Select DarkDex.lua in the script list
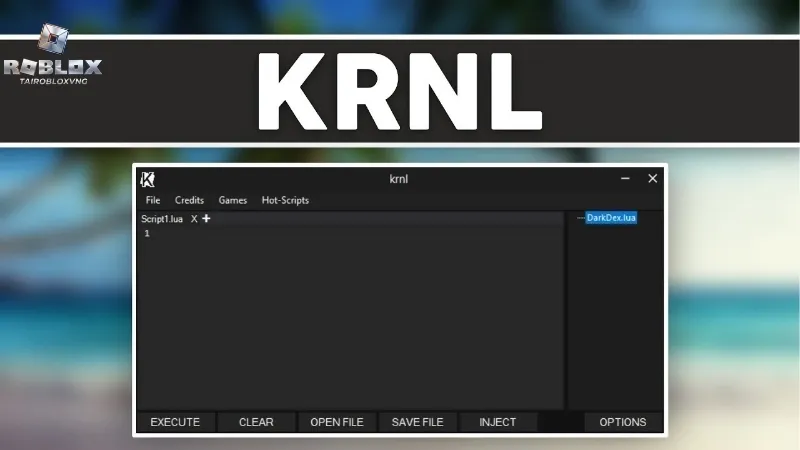This screenshot has height=450, width=800. coord(611,218)
